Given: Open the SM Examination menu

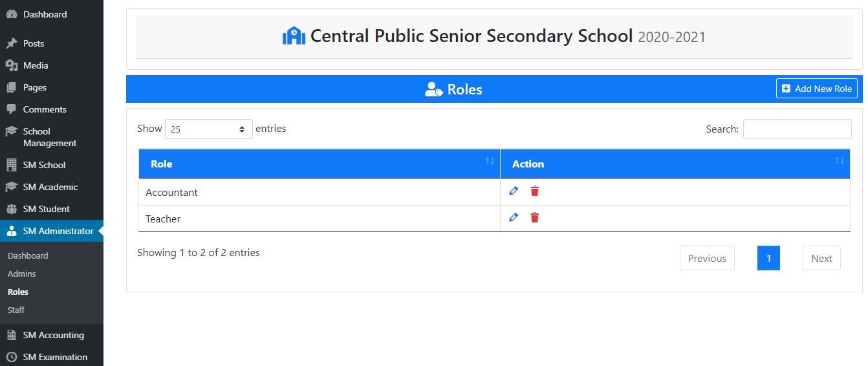Looking at the screenshot, I should coord(55,357).
